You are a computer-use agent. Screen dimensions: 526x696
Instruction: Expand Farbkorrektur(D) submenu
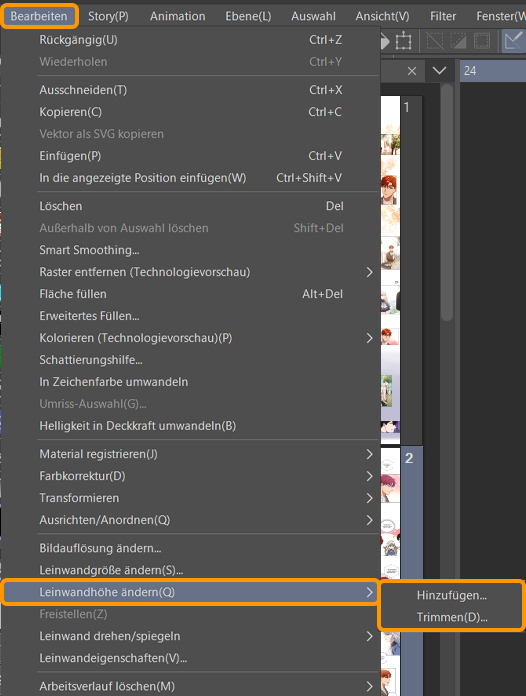tap(190, 476)
